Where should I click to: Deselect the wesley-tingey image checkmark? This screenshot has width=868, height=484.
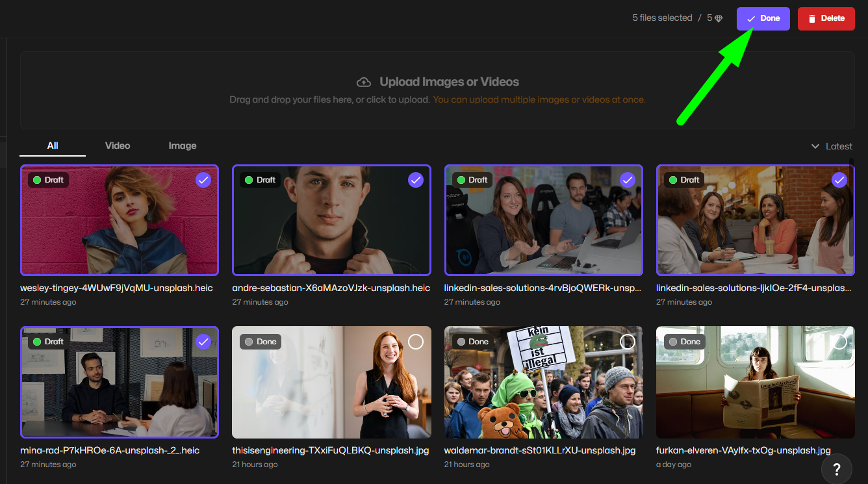(203, 180)
